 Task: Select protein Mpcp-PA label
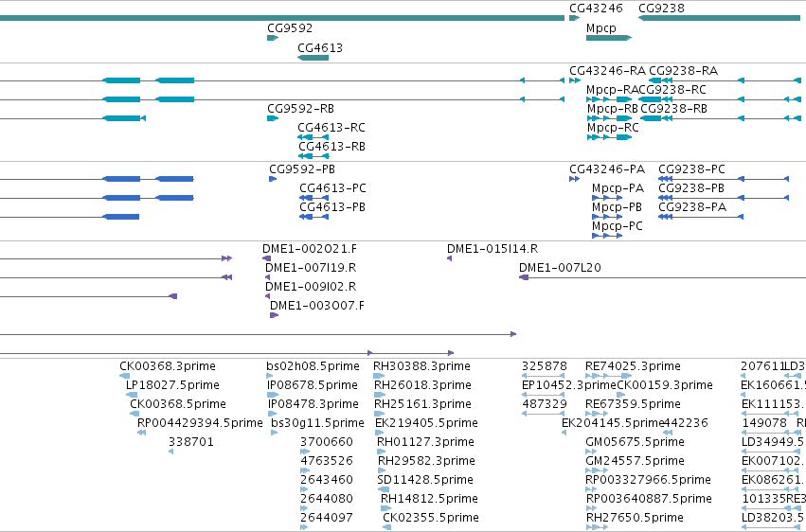tap(618, 188)
